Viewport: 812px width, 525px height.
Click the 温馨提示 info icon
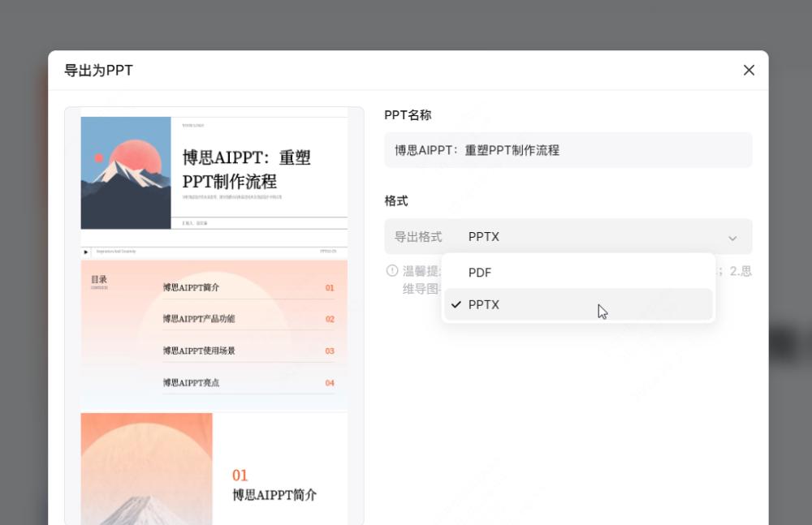[392, 271]
